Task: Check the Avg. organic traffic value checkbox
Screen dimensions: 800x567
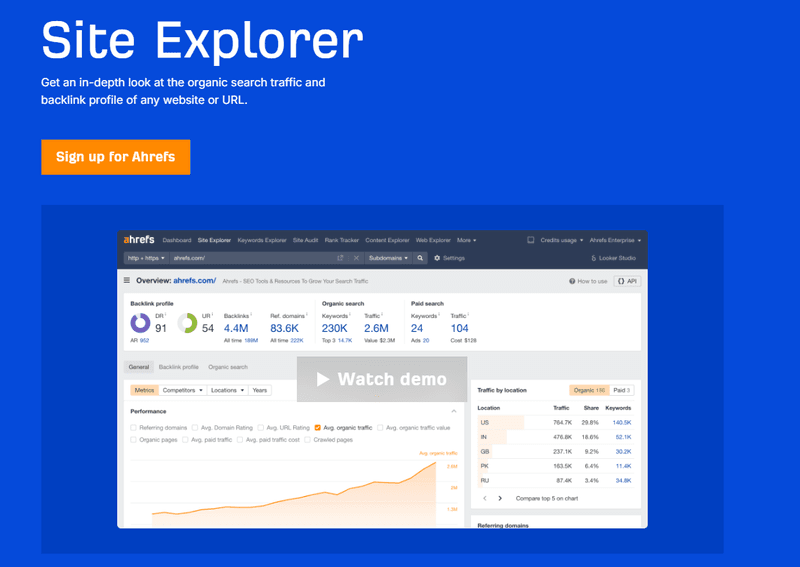Action: [380, 428]
